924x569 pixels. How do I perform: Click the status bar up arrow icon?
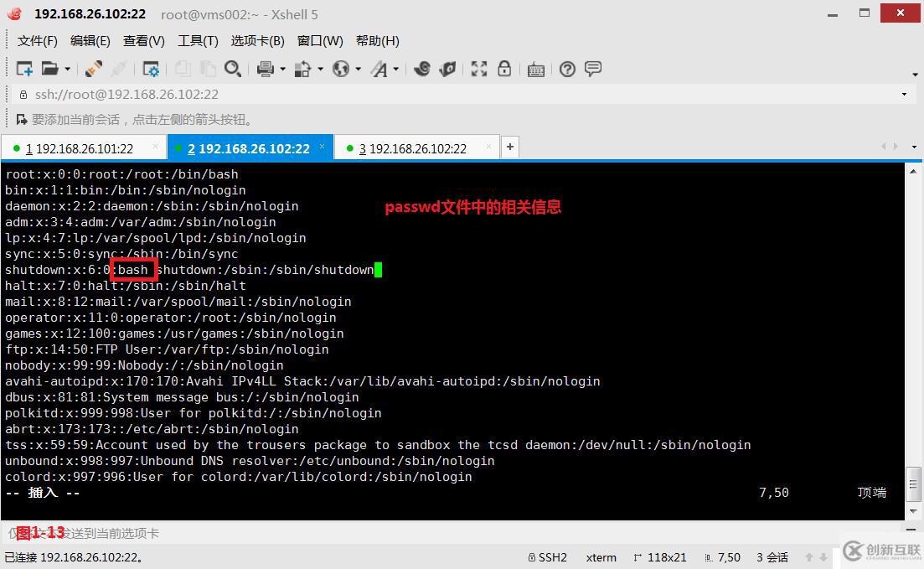tap(810, 557)
